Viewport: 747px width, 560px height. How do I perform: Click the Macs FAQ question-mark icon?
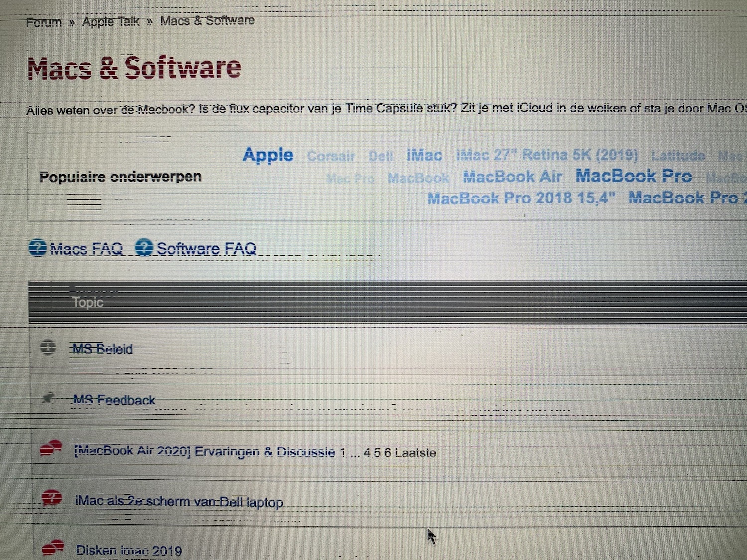38,247
